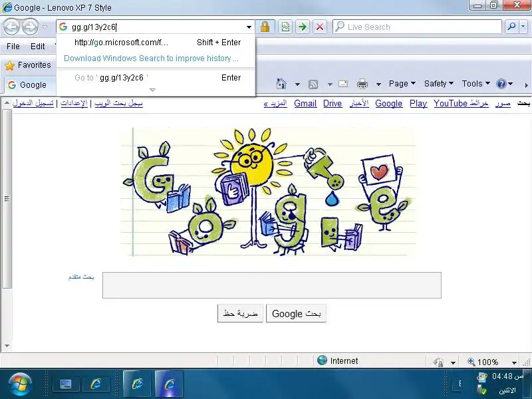Open the Play link
The width and height of the screenshot is (532, 399).
tap(418, 104)
